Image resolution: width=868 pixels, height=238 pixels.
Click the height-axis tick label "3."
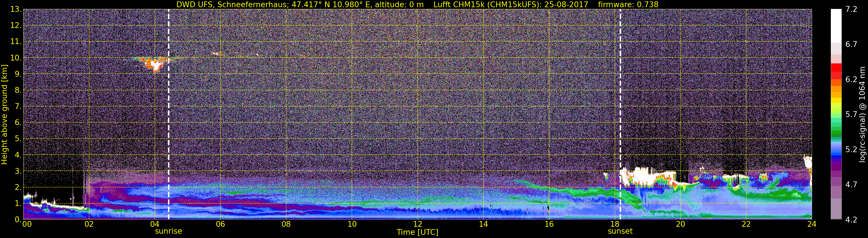[x=18, y=171]
